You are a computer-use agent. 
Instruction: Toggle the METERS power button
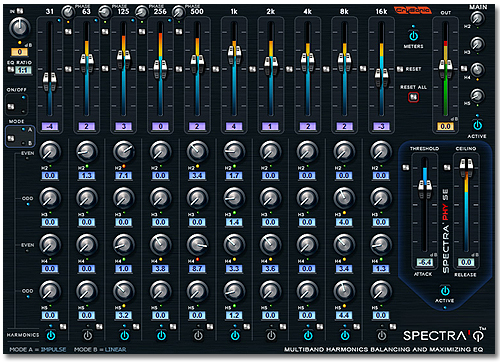414,35
